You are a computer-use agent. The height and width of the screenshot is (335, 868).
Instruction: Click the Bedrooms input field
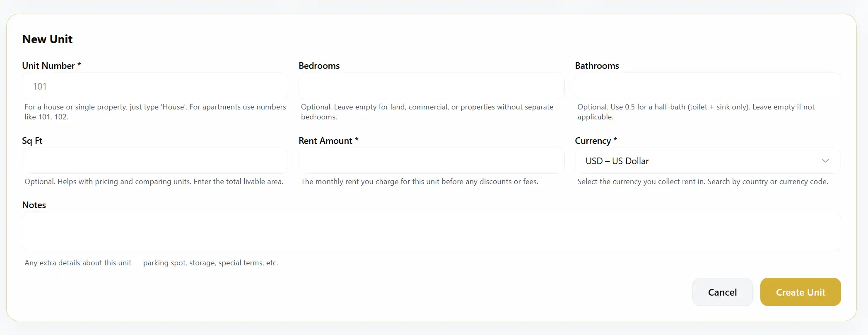pyautogui.click(x=431, y=86)
